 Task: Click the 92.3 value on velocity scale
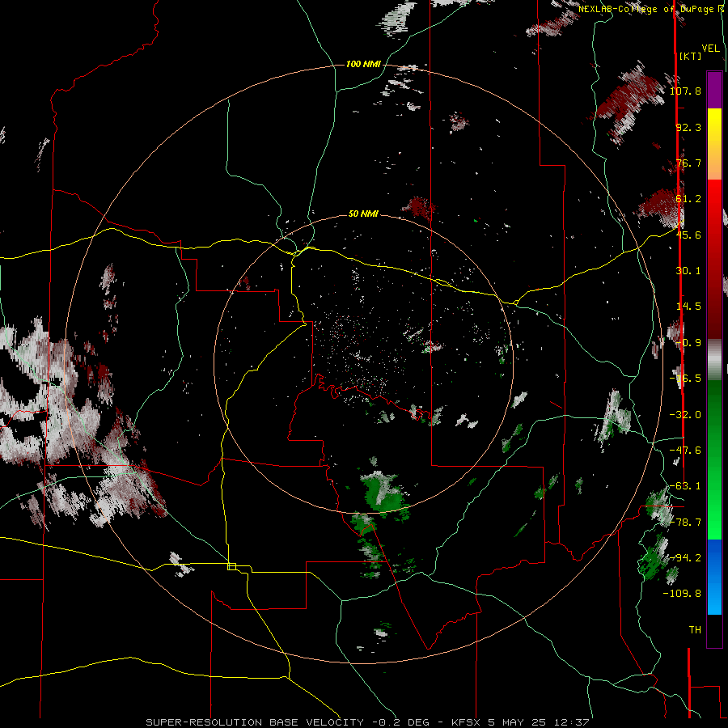(x=688, y=127)
